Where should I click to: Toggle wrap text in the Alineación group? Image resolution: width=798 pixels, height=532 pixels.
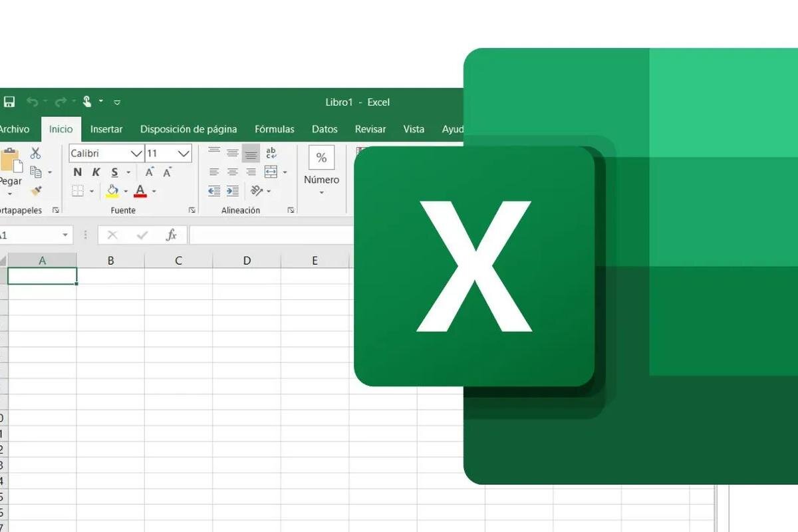(270, 152)
